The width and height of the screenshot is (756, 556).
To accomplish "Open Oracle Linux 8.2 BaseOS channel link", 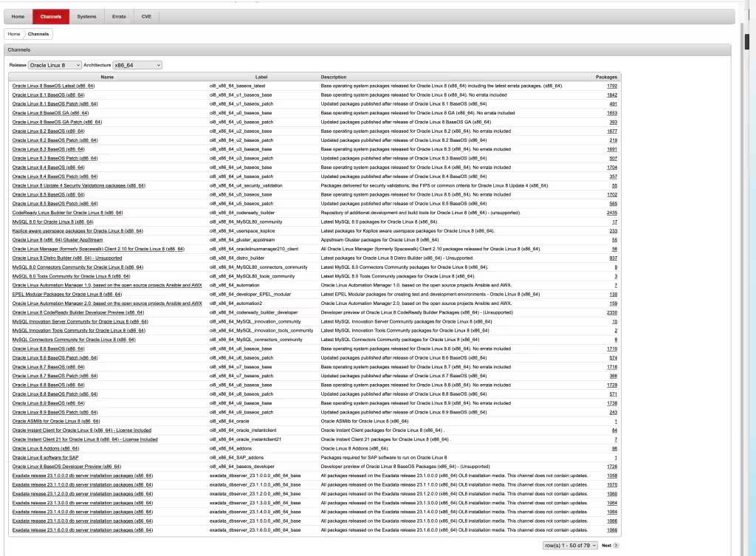I will (x=48, y=131).
